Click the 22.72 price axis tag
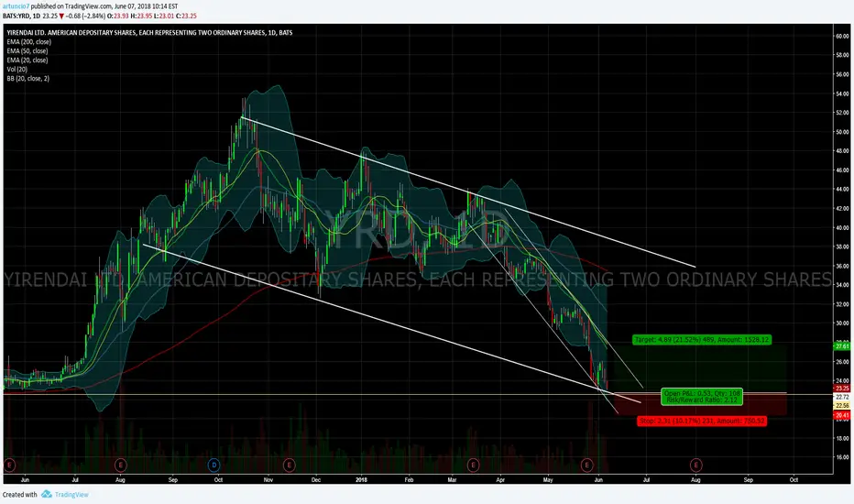Image resolution: width=854 pixels, height=504 pixels. [841, 397]
